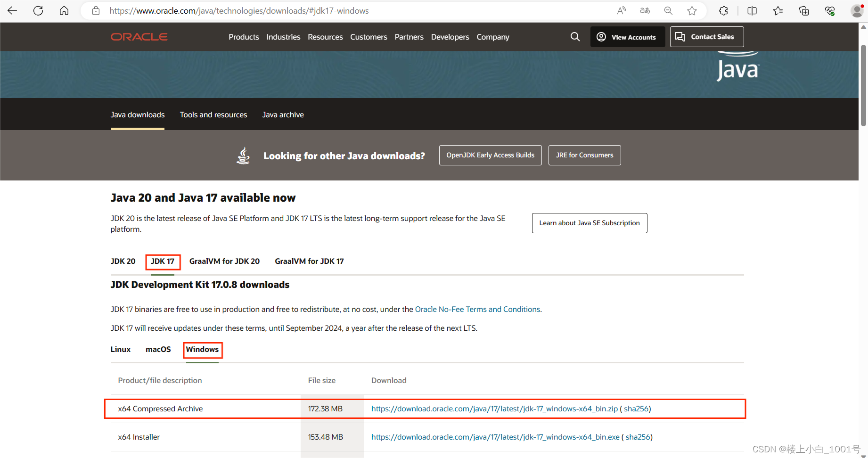Open the browser profile avatar

pyautogui.click(x=857, y=10)
